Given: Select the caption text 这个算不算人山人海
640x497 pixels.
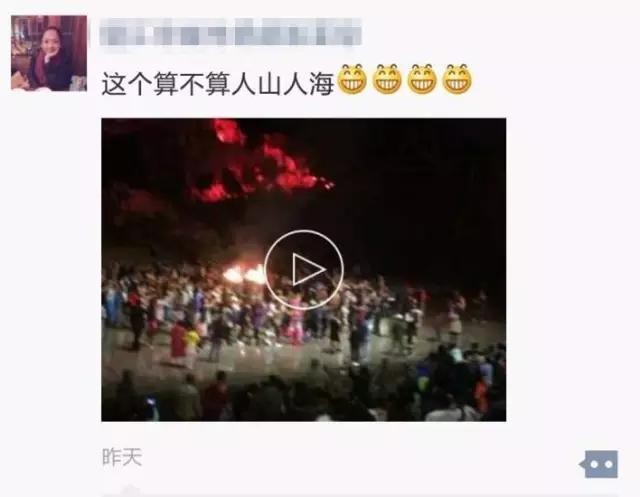Looking at the screenshot, I should (218, 84).
